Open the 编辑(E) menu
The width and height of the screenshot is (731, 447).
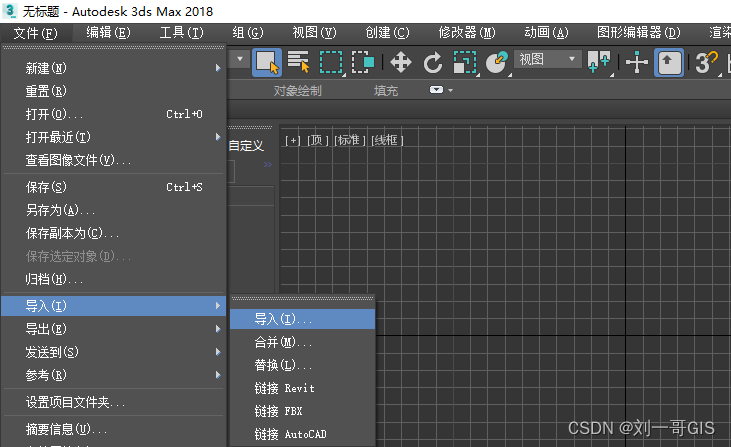point(108,33)
